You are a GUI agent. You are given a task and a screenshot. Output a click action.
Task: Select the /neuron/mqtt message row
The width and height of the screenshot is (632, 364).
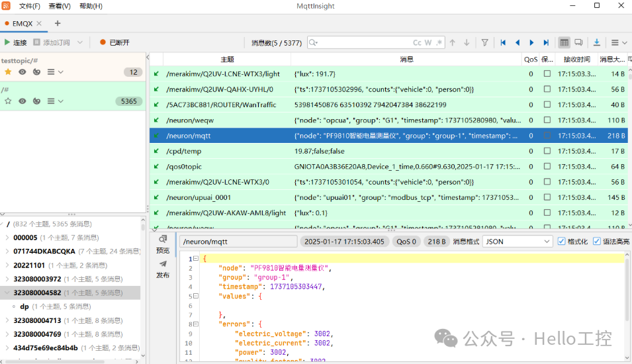tap(389, 136)
